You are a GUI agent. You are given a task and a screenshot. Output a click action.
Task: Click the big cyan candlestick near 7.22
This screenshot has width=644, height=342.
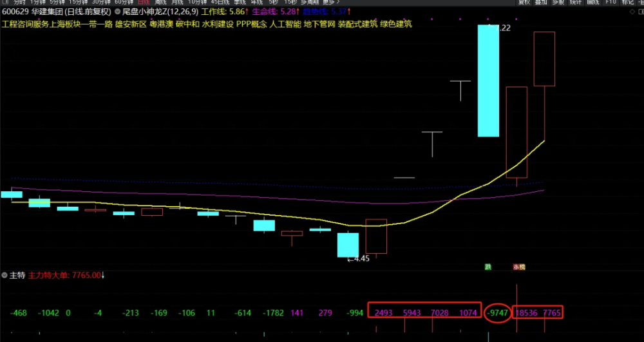[488, 81]
